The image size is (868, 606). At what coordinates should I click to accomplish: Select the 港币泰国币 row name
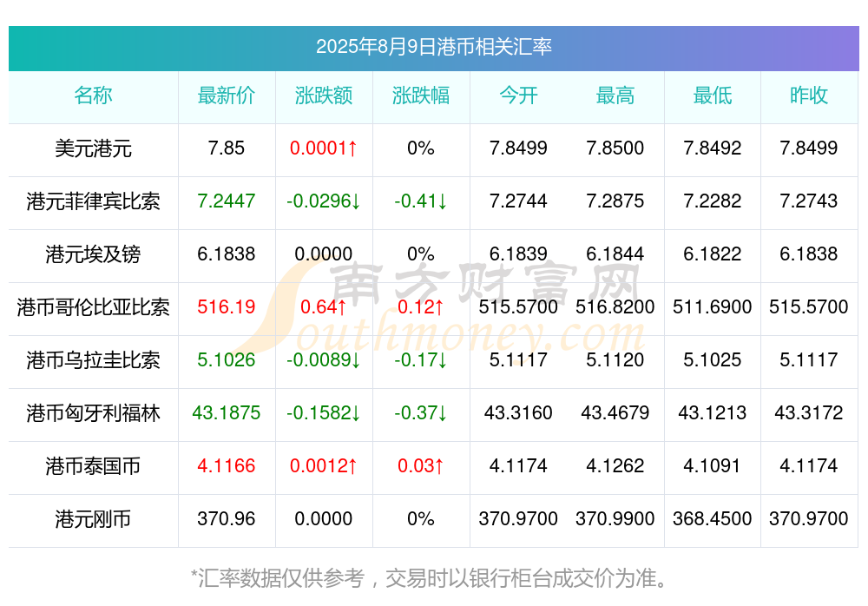[x=93, y=466]
